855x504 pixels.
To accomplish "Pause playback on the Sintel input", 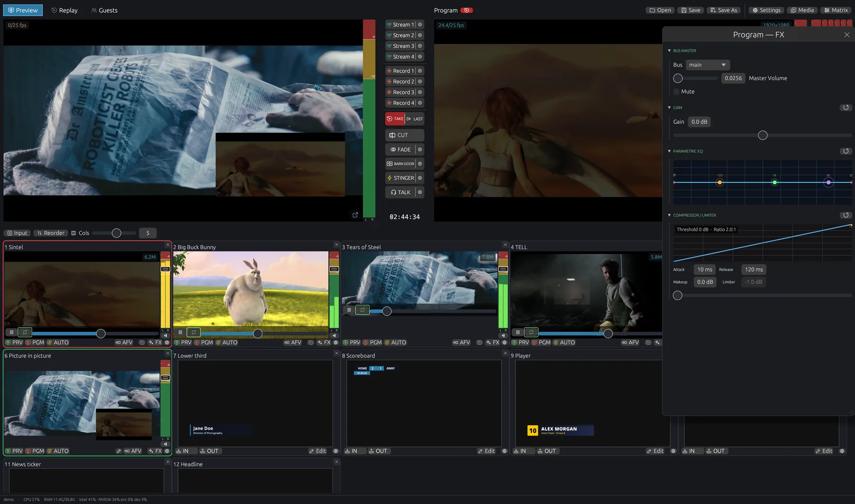I will click(x=11, y=332).
